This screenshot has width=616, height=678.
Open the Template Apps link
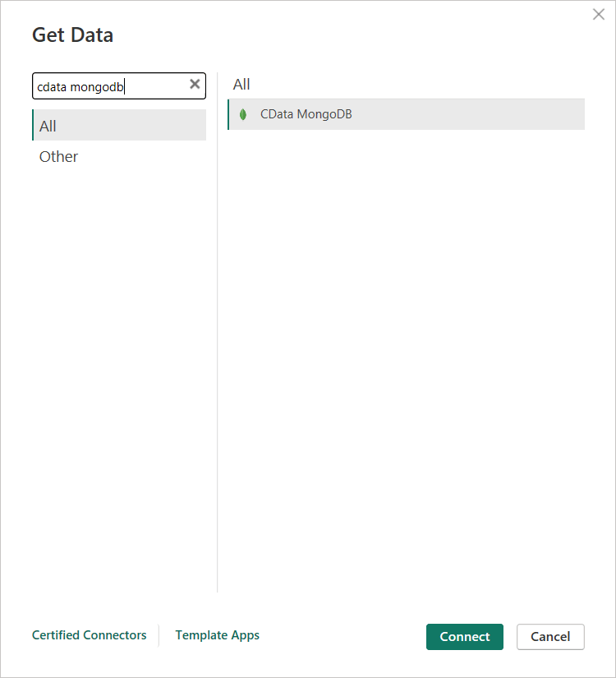click(x=217, y=635)
